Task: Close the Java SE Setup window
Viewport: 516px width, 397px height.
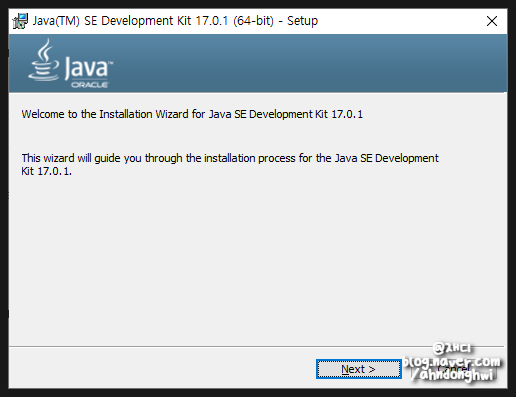Action: [492, 21]
